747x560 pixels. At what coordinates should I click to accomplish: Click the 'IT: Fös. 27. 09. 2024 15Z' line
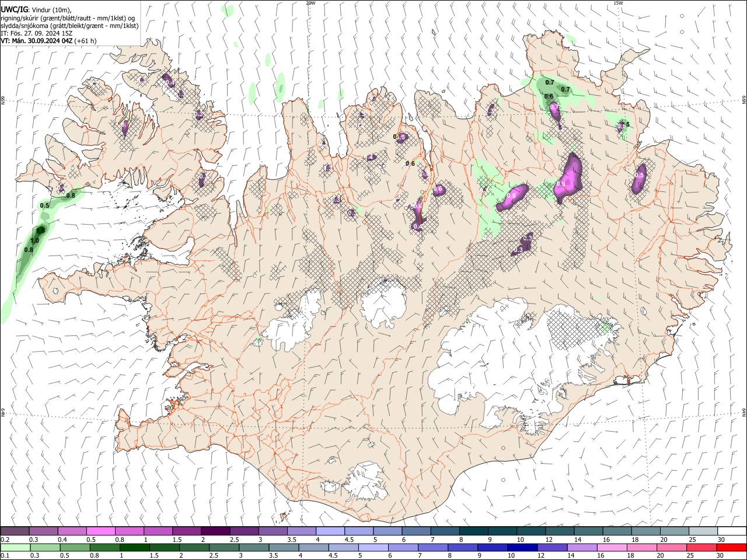click(36, 33)
